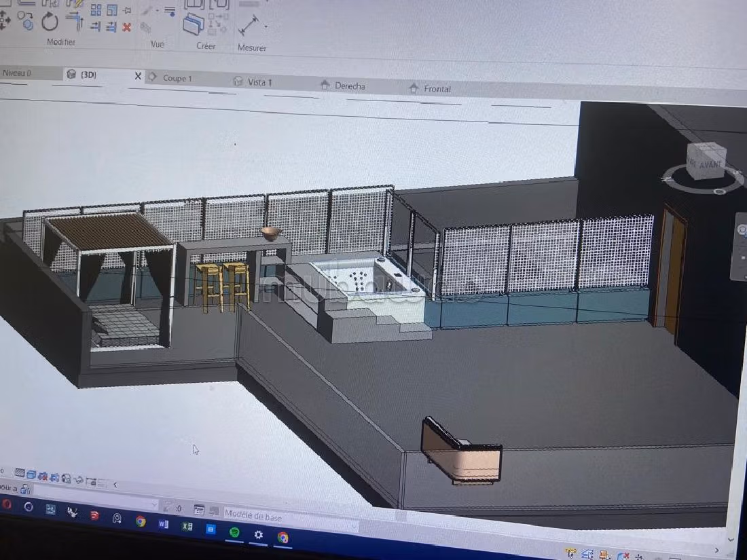Expand the Mesurer tool dropdown arrow
This screenshot has width=747, height=560.
(x=266, y=27)
